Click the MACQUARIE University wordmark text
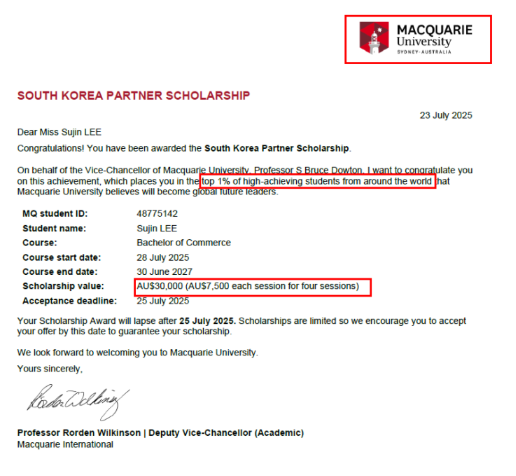516x476 pixels. [x=434, y=38]
